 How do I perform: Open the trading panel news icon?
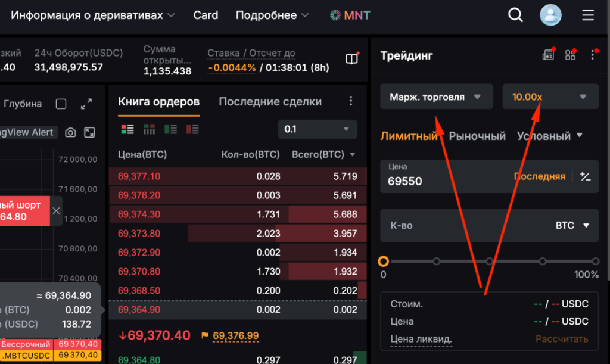pyautogui.click(x=548, y=55)
